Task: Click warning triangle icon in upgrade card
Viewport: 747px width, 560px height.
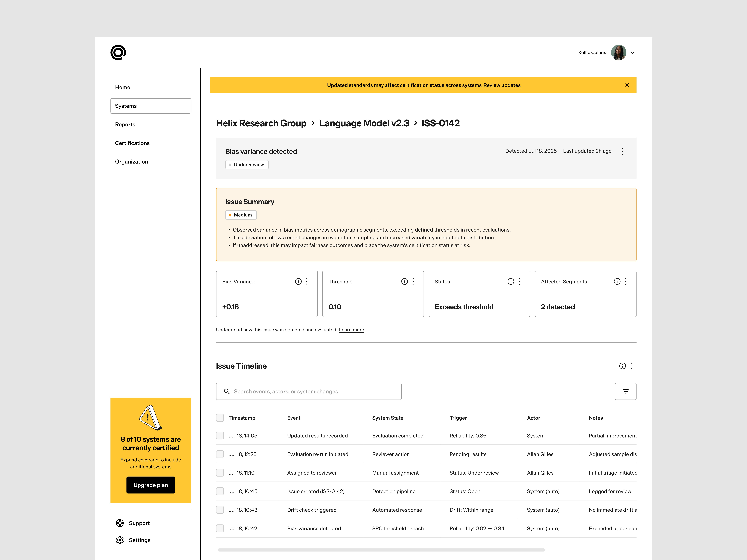Action: pos(151,418)
